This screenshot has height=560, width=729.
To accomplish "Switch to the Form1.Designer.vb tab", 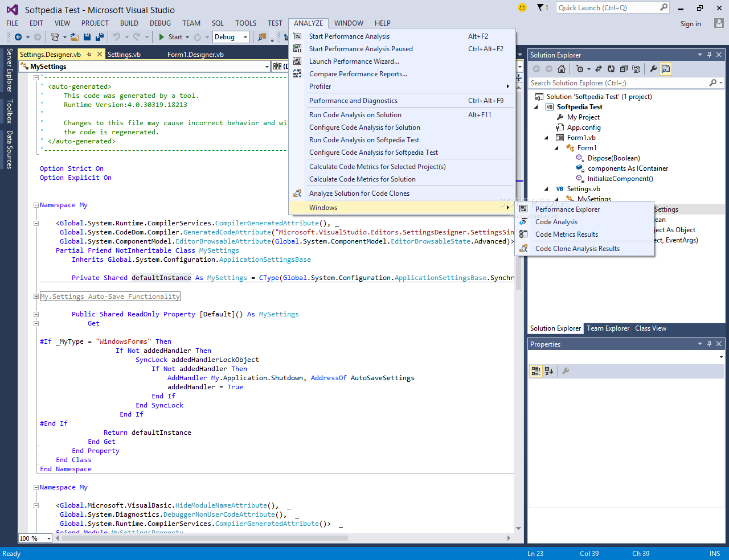I will pos(195,55).
